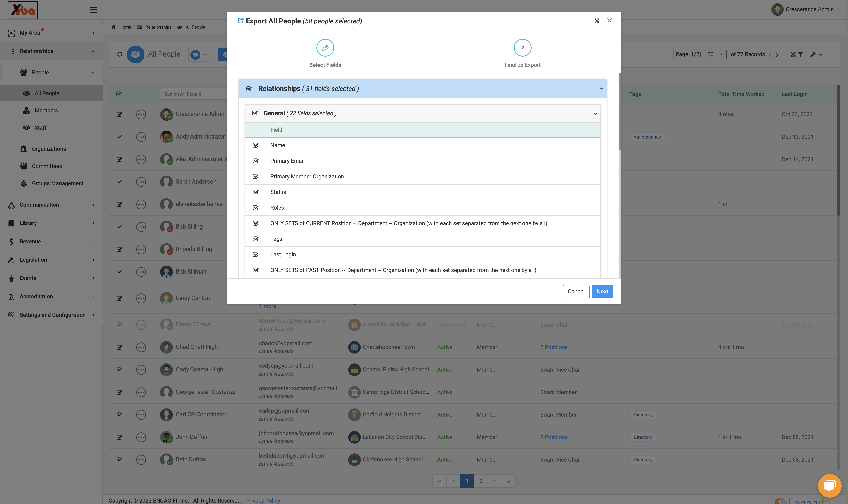Screen dimensions: 848x504
Task: Expand the export dialog to fullscreen
Action: coord(597,21)
